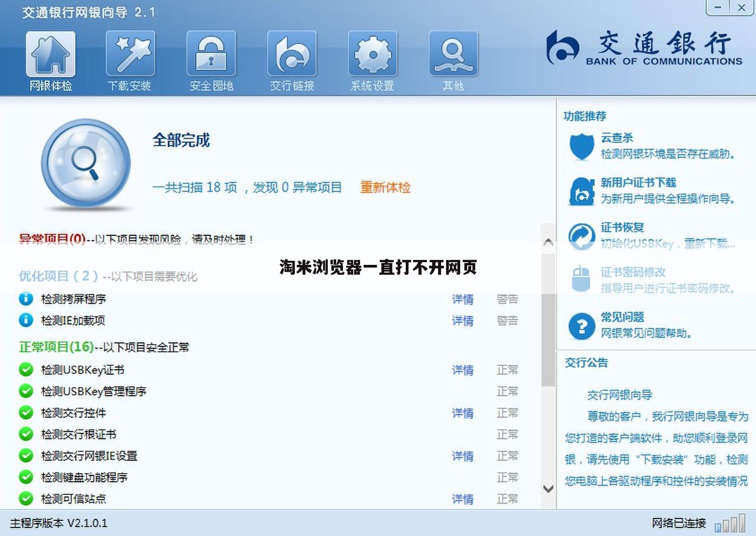Select the 安全园地 tab label

[x=211, y=86]
